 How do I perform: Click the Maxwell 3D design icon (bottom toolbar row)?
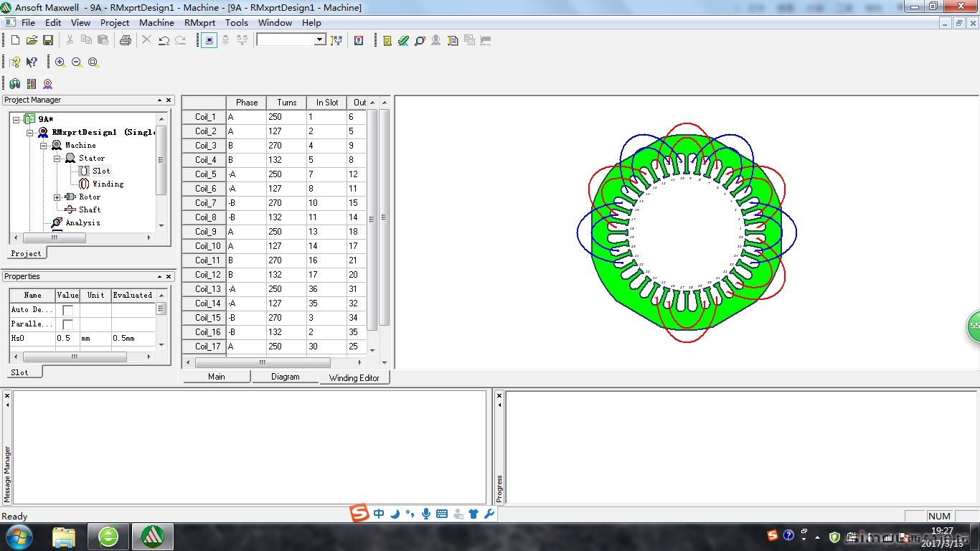click(15, 84)
